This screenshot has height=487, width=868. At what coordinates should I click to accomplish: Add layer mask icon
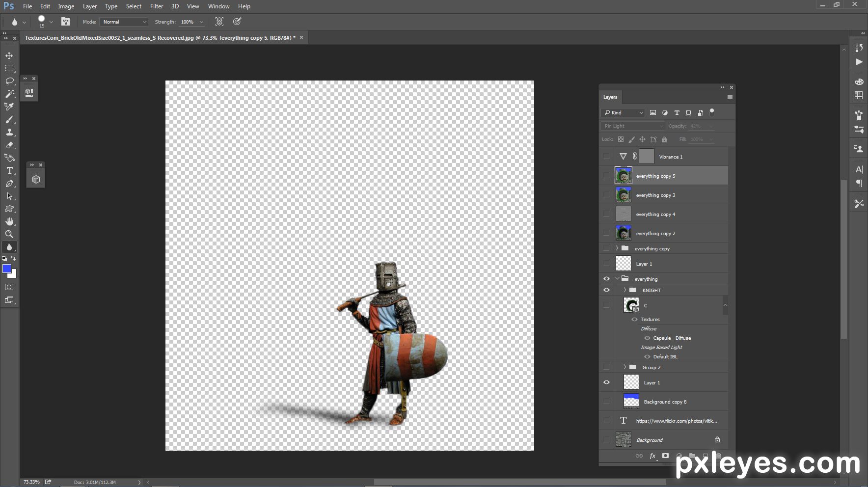click(665, 456)
